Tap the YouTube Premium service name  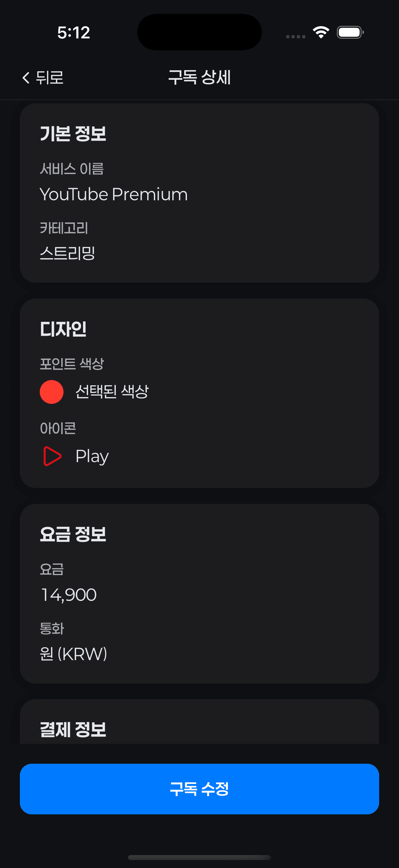tap(113, 194)
